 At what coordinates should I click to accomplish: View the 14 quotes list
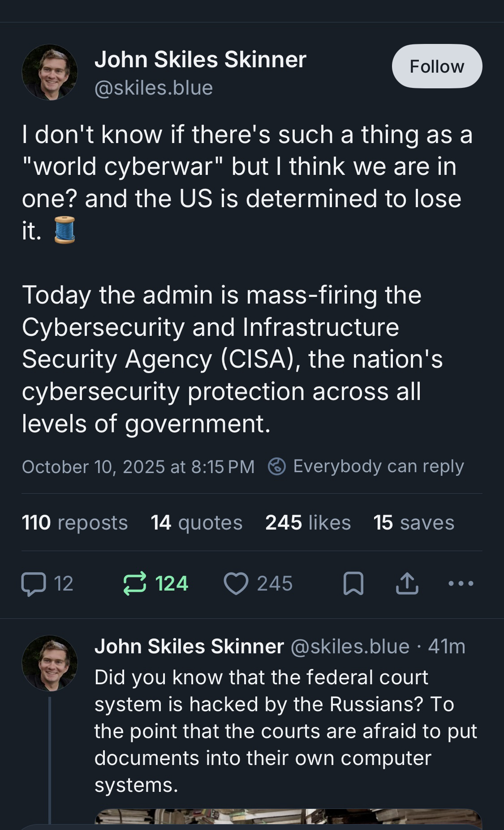point(196,523)
